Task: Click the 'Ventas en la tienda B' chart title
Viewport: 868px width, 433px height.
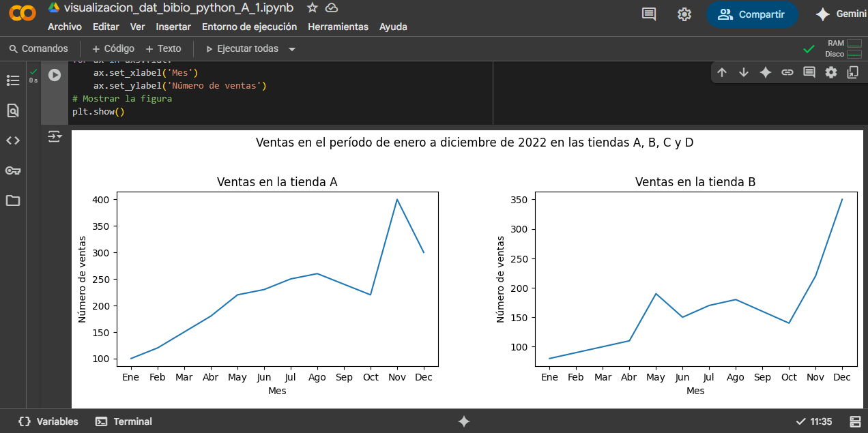Action: 695,182
